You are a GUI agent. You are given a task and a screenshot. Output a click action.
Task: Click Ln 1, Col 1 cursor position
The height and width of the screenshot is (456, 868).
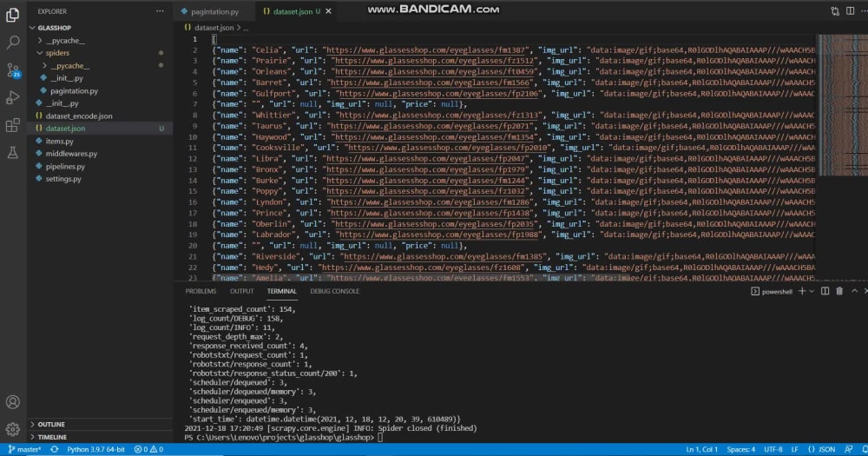click(x=702, y=449)
